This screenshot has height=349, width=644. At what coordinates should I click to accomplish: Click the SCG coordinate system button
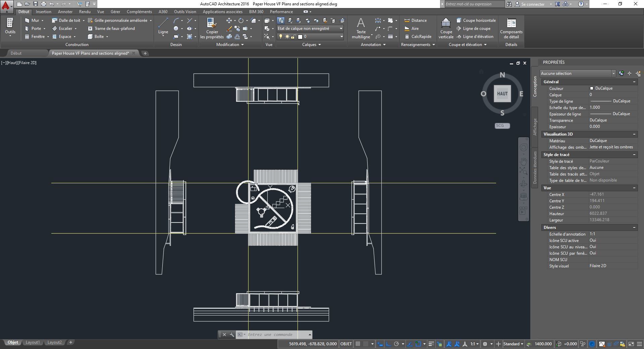pyautogui.click(x=502, y=126)
